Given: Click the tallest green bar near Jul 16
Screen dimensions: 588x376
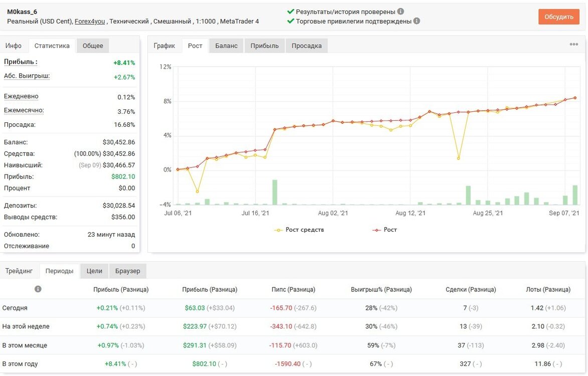Looking at the screenshot, I should click(275, 193).
